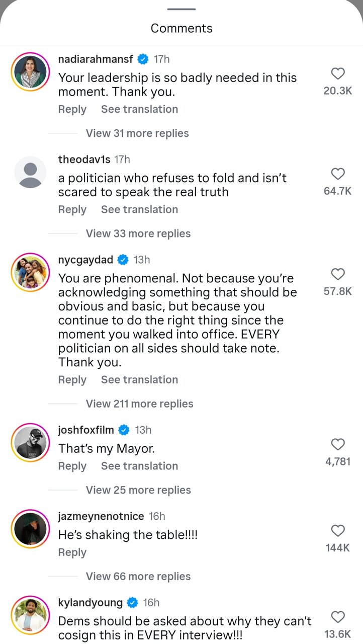Show "View 66 more replies" thread
Screen dimensions: 363x644
coord(138,577)
